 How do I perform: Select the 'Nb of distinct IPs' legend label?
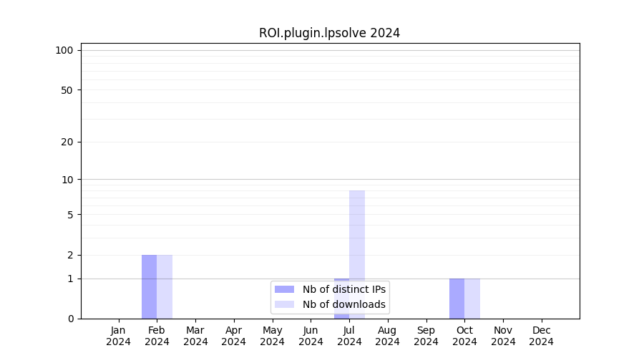pos(344,289)
